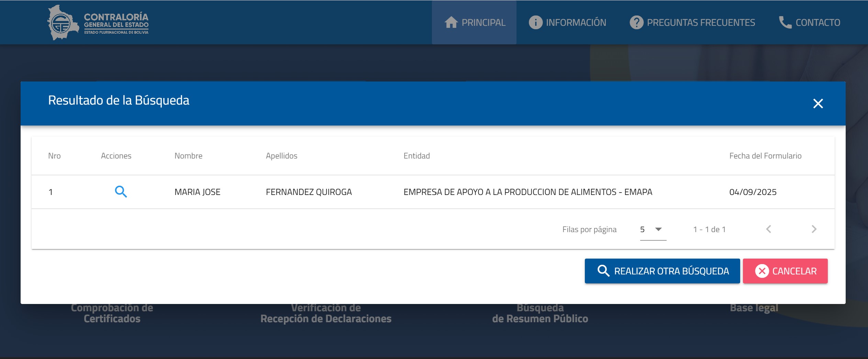
Task: Click REALIZAR OTRA BÚSQUEDA button
Action: click(662, 271)
